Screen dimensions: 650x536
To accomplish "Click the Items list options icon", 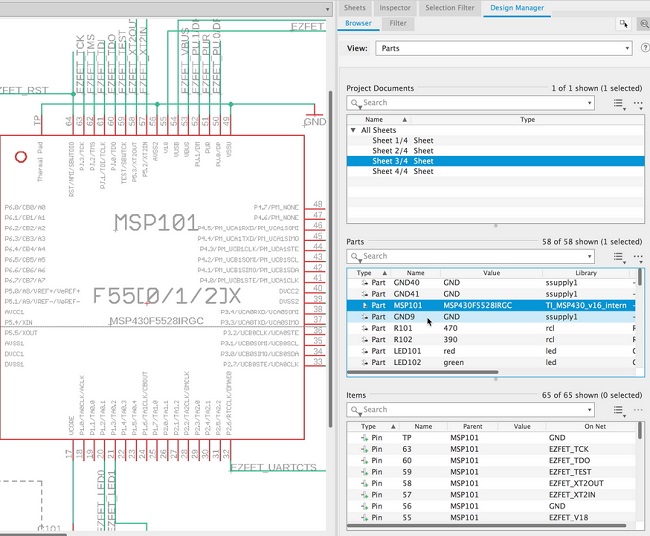I will pyautogui.click(x=619, y=410).
